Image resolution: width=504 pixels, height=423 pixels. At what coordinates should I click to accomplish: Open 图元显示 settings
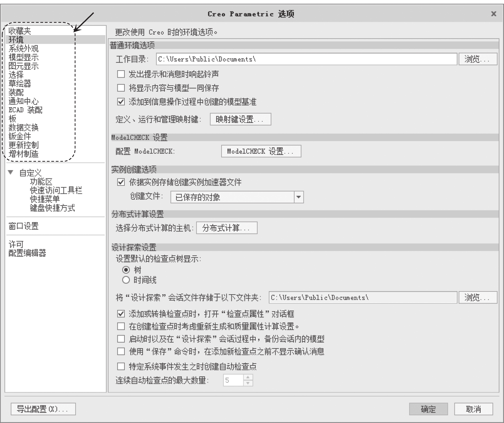coord(23,66)
